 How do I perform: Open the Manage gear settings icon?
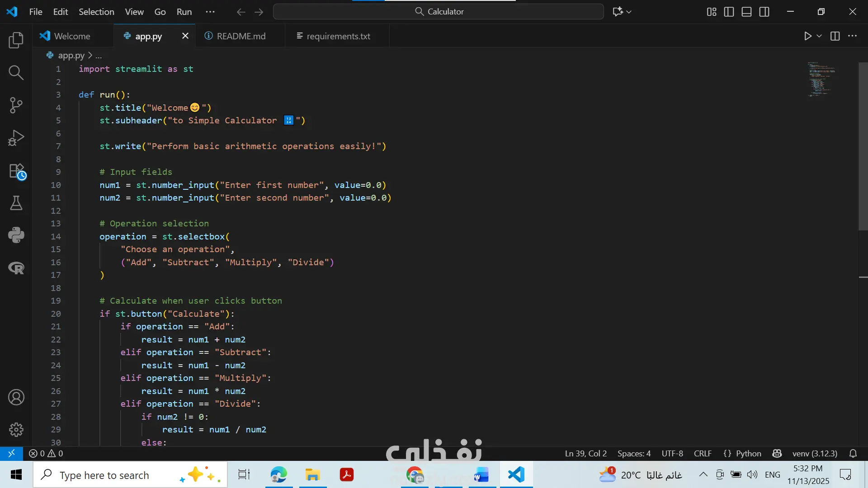tap(16, 429)
